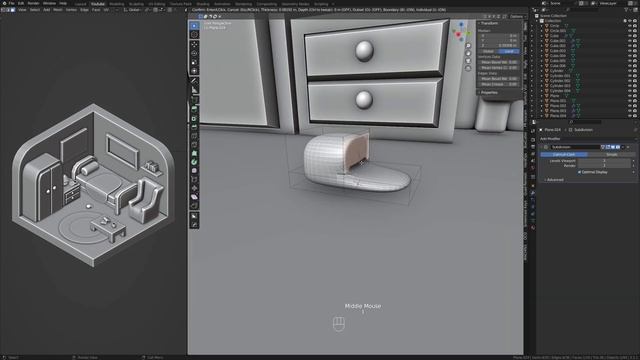This screenshot has width=640, height=360.
Task: Select the Annotate pencil tool
Action: pyautogui.click(x=194, y=81)
